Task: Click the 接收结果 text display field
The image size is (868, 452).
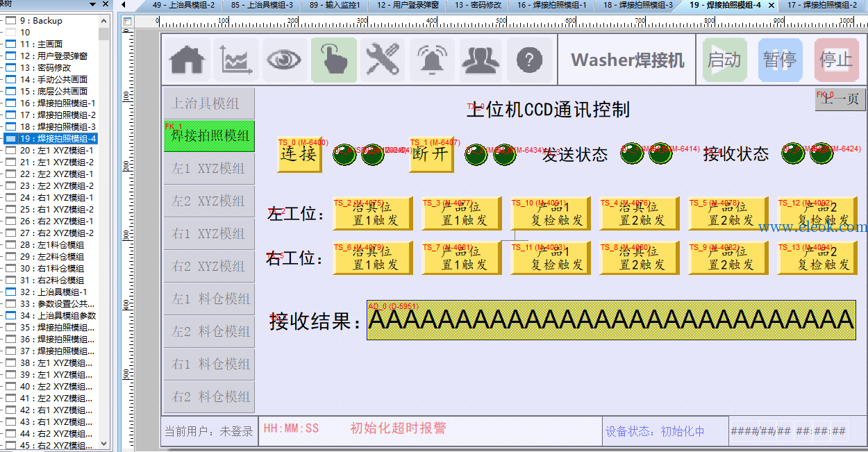Action: [x=611, y=320]
